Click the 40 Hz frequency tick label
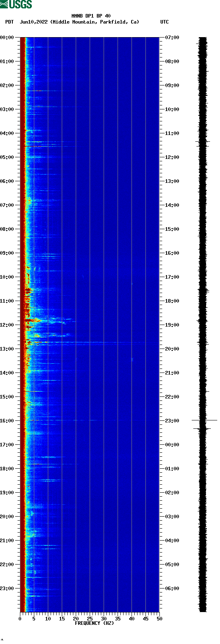 [132, 619]
